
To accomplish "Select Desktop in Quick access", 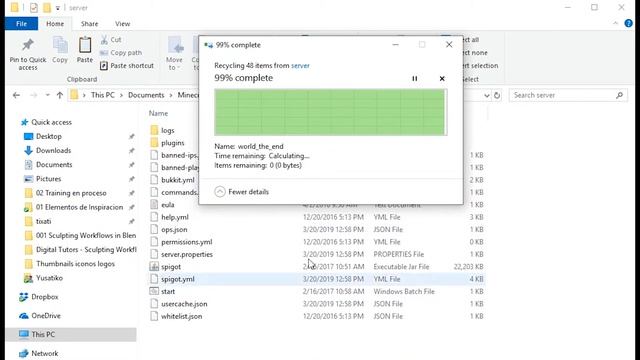I will coord(49,136).
